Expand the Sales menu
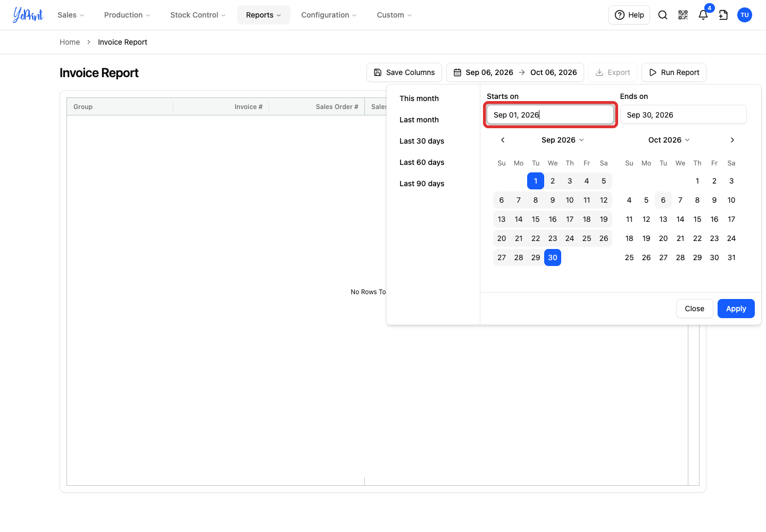 pos(71,15)
